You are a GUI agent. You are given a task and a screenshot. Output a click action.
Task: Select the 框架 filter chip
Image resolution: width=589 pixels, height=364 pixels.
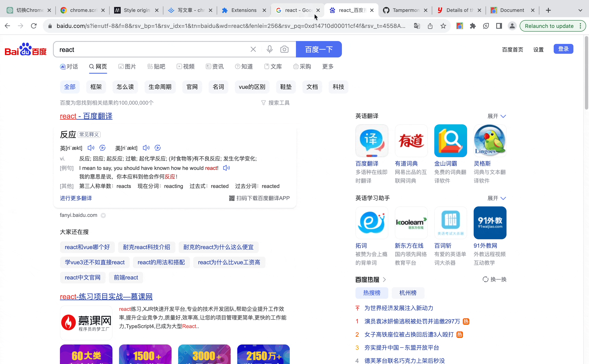pyautogui.click(x=96, y=87)
